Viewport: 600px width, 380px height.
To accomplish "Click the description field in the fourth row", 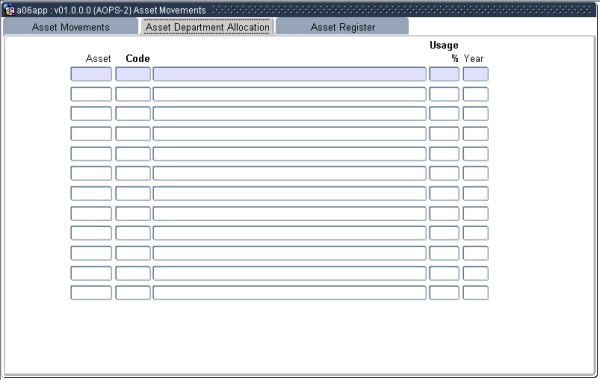I will [289, 134].
